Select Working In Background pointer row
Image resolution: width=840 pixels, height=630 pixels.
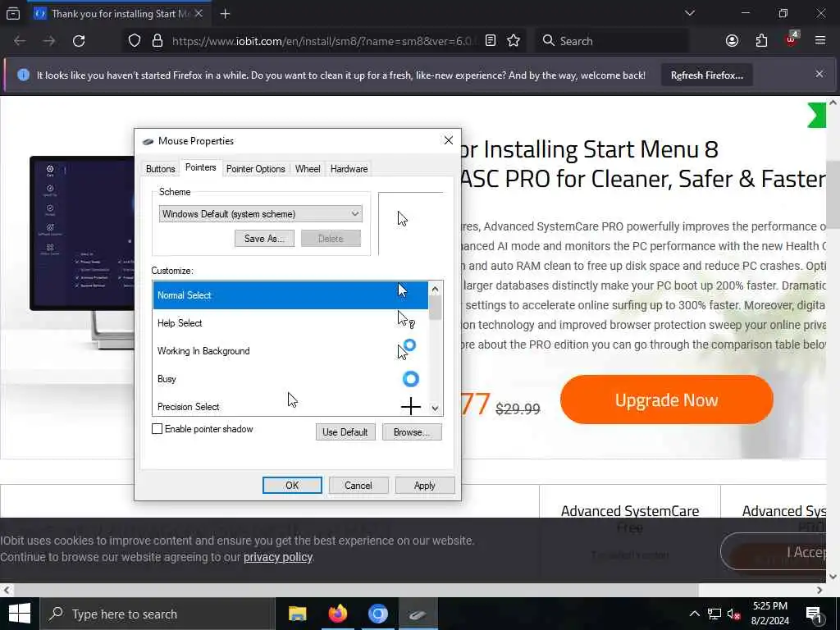(x=290, y=351)
